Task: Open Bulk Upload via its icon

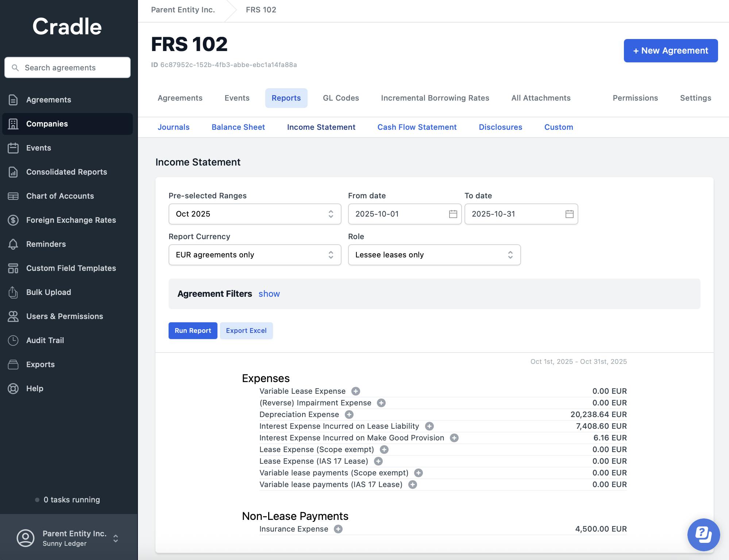Action: click(13, 292)
